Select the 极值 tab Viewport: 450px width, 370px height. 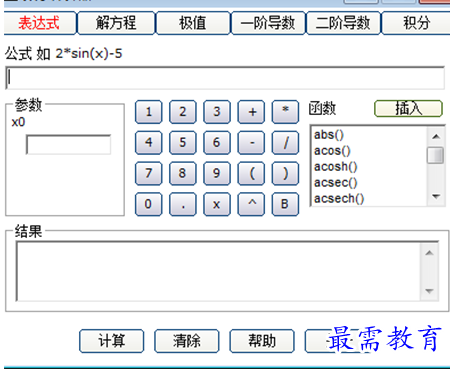coord(193,23)
